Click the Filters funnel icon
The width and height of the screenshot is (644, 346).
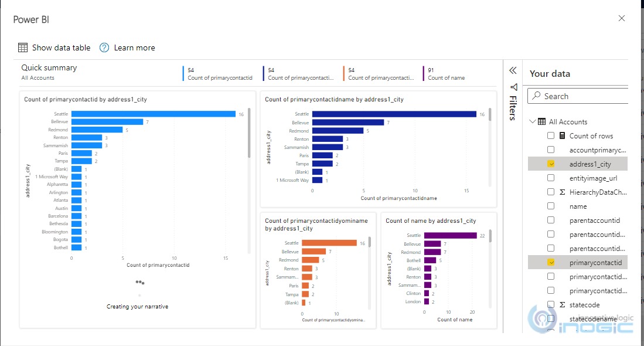tap(513, 87)
